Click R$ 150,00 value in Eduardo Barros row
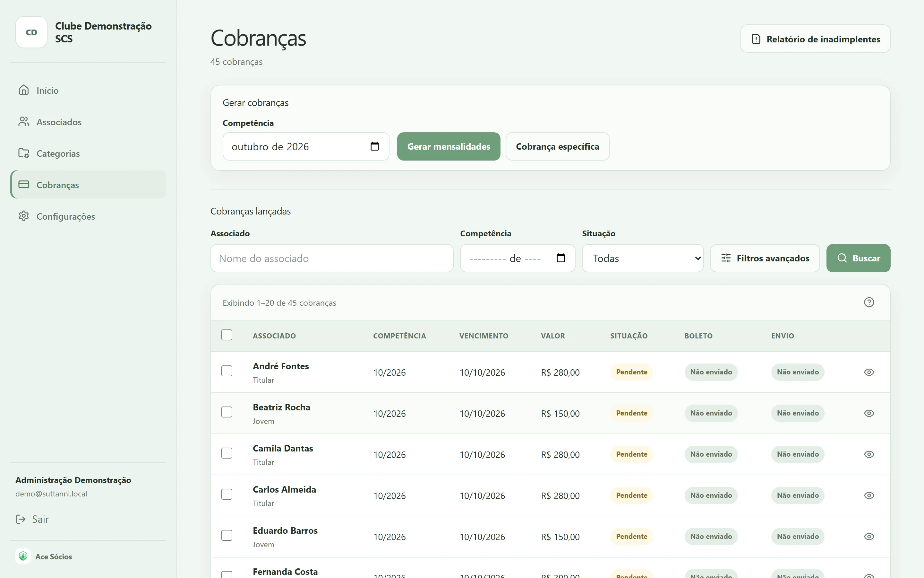This screenshot has width=924, height=578. click(560, 537)
